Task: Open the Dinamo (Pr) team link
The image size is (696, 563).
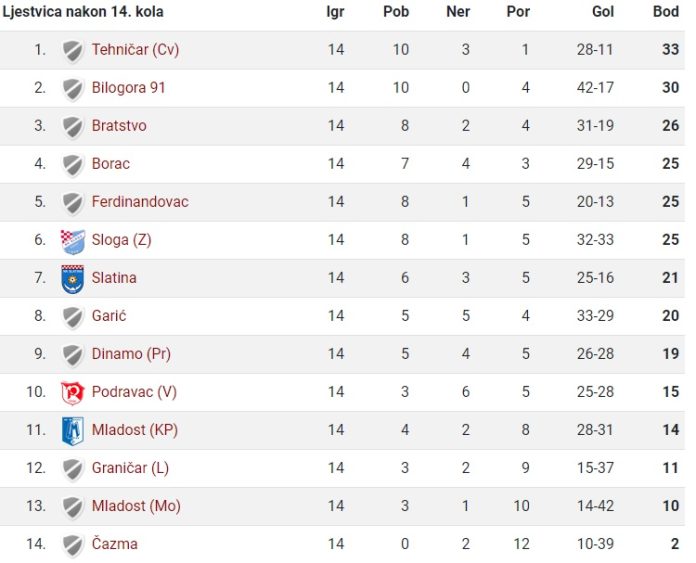Action: point(131,354)
